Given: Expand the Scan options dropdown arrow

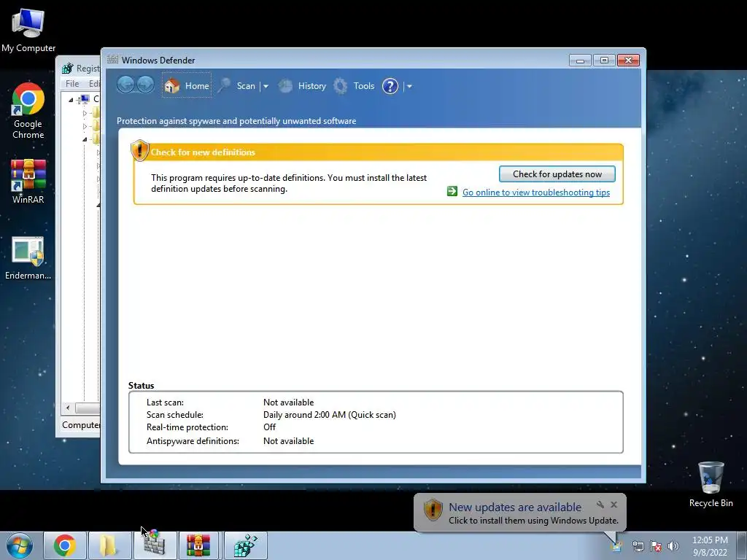Looking at the screenshot, I should coord(266,86).
